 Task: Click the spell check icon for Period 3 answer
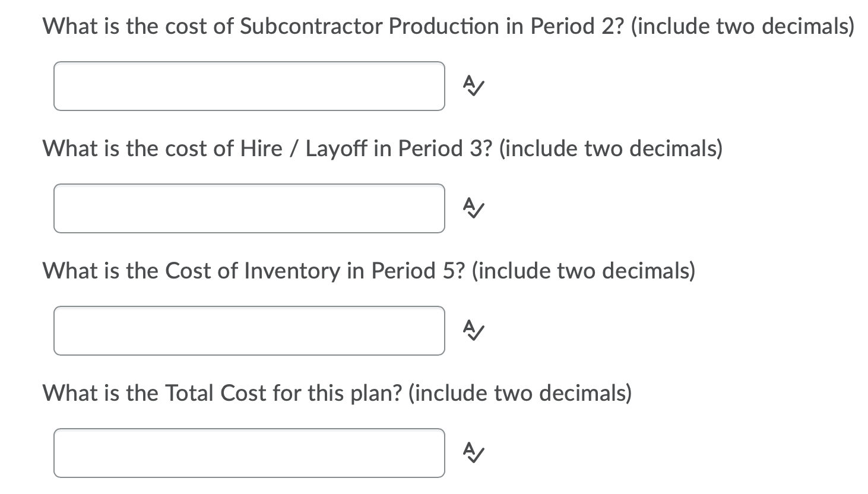point(472,209)
